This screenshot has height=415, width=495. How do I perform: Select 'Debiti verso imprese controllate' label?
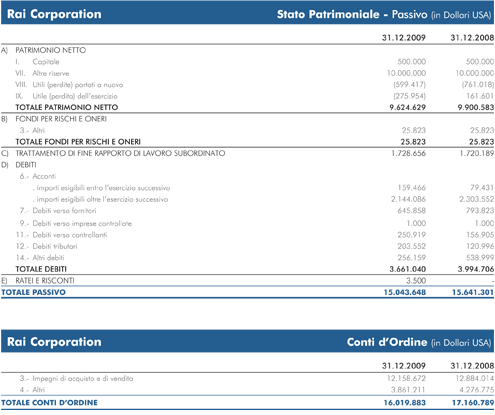[82, 223]
